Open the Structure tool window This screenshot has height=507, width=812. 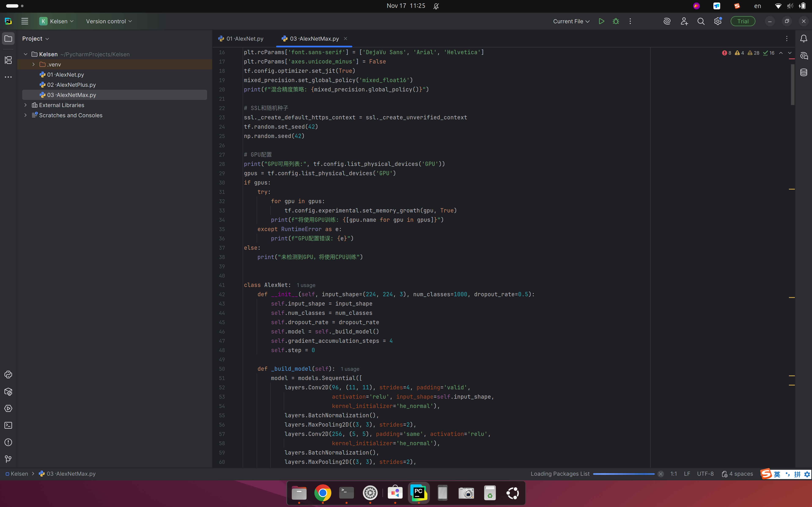(x=8, y=60)
